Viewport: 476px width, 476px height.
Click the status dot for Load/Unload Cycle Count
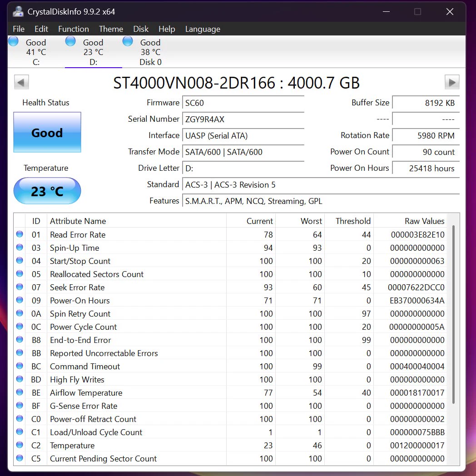tap(20, 431)
